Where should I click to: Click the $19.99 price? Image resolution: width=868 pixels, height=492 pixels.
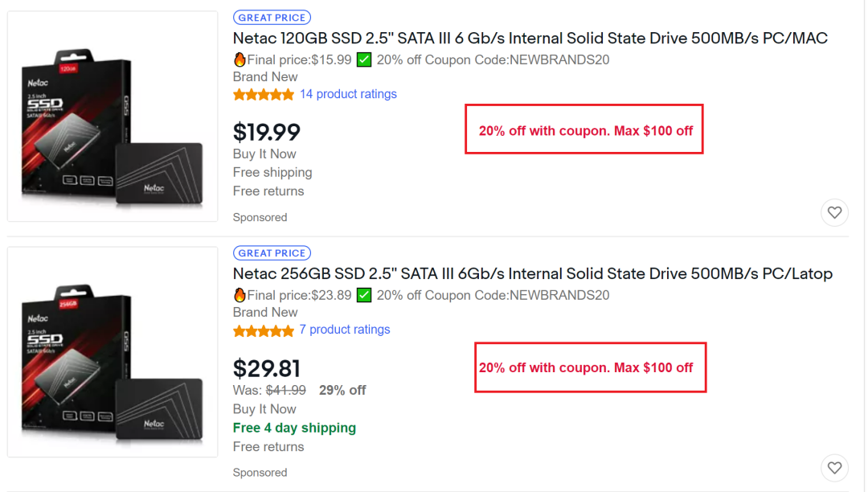(266, 131)
